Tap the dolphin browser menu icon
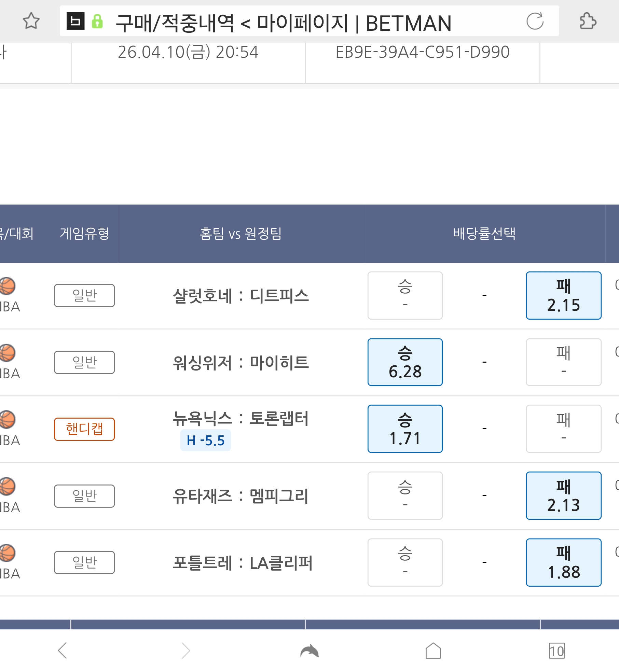The height and width of the screenshot is (672, 619). point(309,650)
